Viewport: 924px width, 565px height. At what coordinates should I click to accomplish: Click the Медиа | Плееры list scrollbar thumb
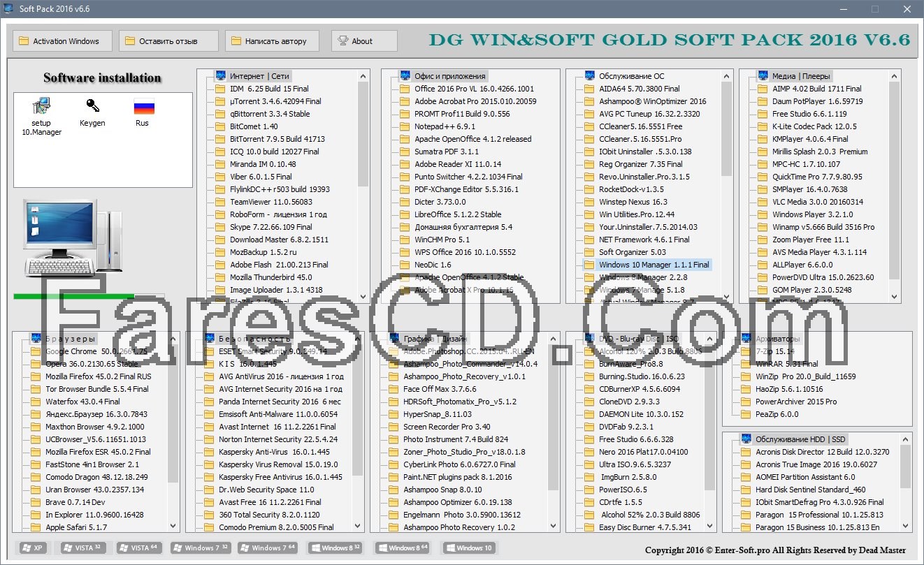coord(895,181)
